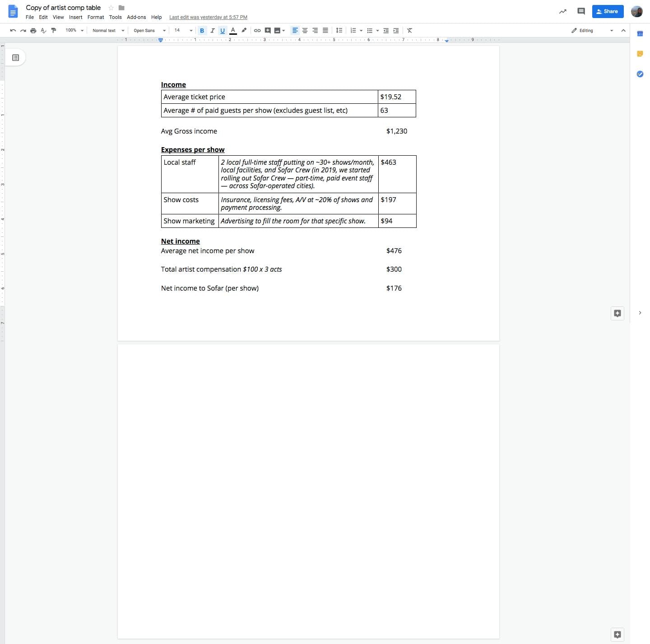Set right text alignment
The width and height of the screenshot is (650, 644).
coord(315,31)
